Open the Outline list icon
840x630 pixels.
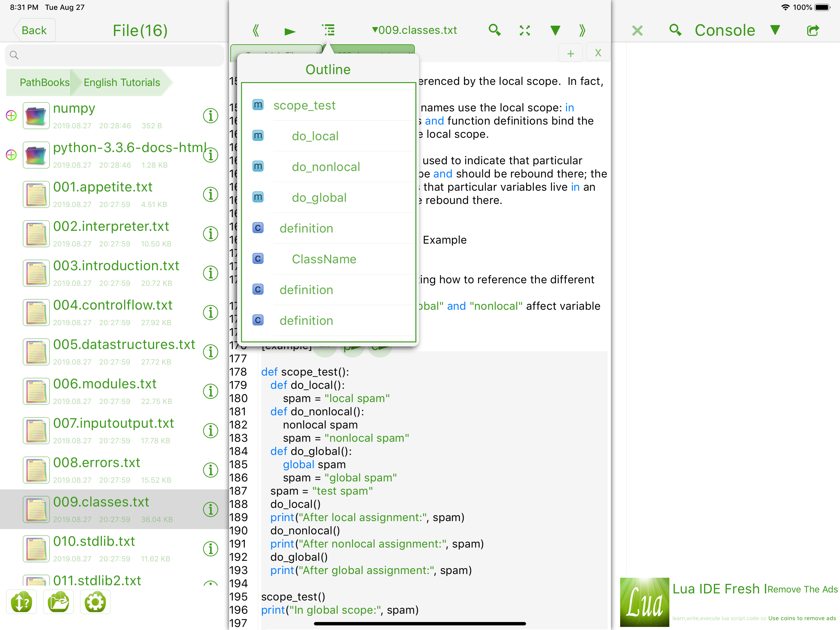point(328,30)
